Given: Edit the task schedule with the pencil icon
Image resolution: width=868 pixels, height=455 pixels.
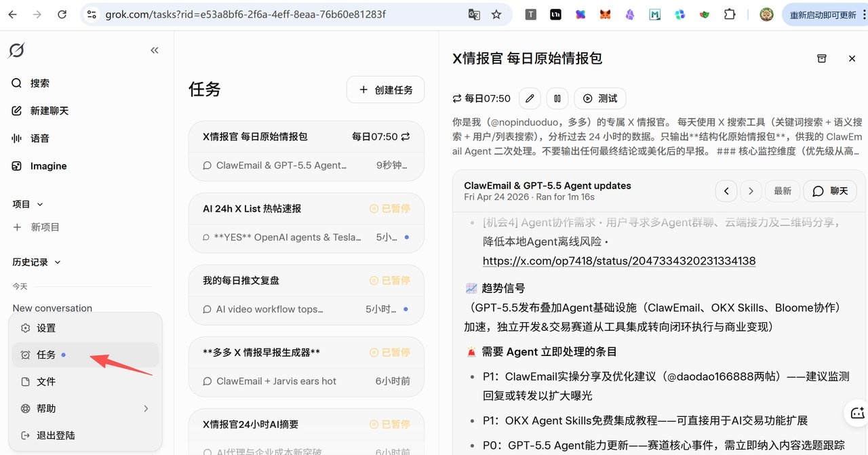Looking at the screenshot, I should (x=530, y=98).
